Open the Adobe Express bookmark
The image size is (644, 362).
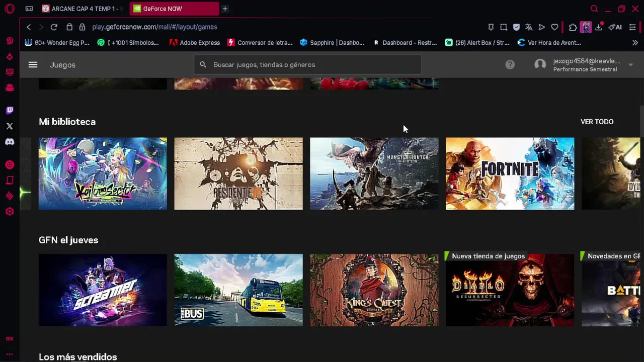195,43
